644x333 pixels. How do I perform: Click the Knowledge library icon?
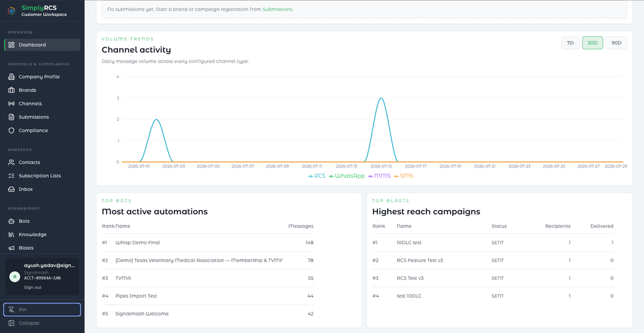click(12, 234)
